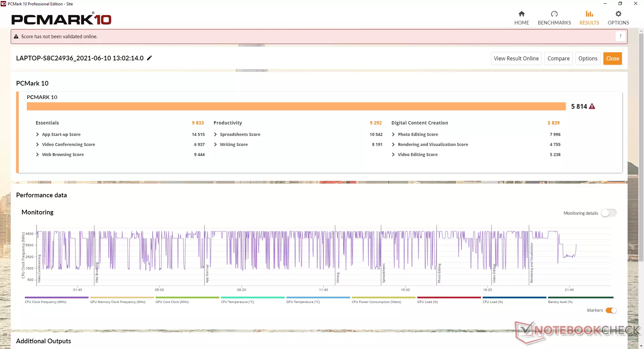Open the OPTIONS gear section
Screen dimensions: 644x349
618,18
